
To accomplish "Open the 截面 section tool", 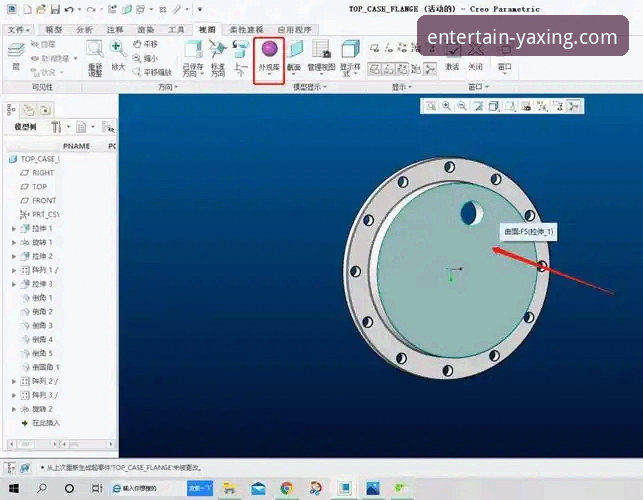I will click(294, 50).
